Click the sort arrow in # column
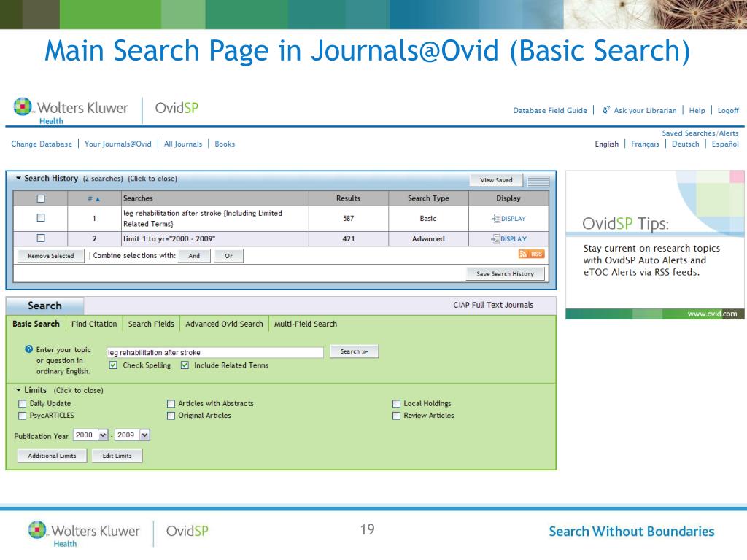 [x=98, y=199]
